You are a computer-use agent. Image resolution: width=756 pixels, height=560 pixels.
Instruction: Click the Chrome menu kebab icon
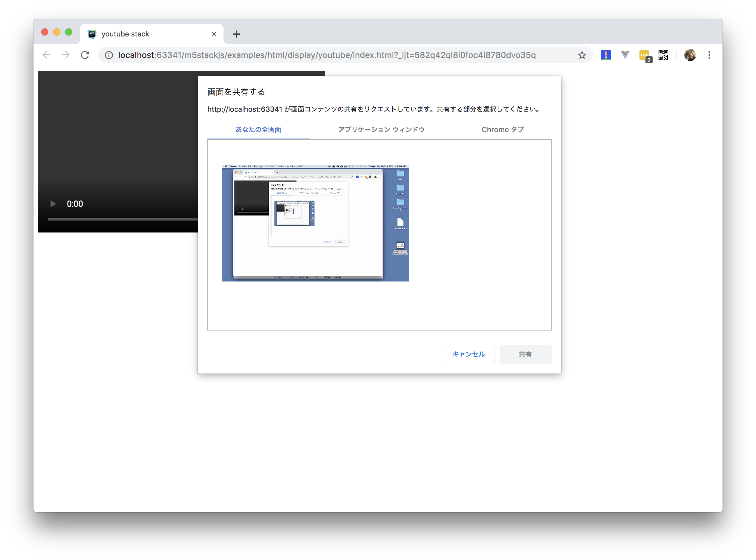pyautogui.click(x=709, y=55)
